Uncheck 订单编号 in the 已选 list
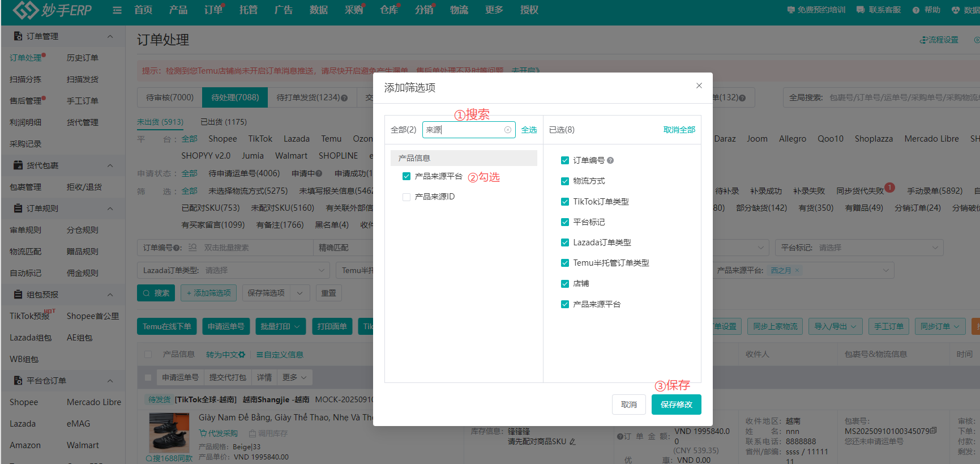The height and width of the screenshot is (464, 980). coord(565,160)
